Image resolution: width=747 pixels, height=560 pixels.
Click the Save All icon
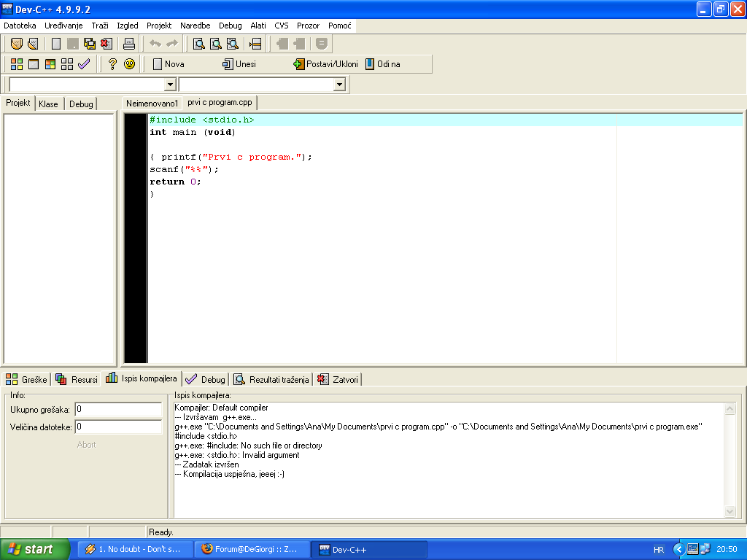coord(90,44)
